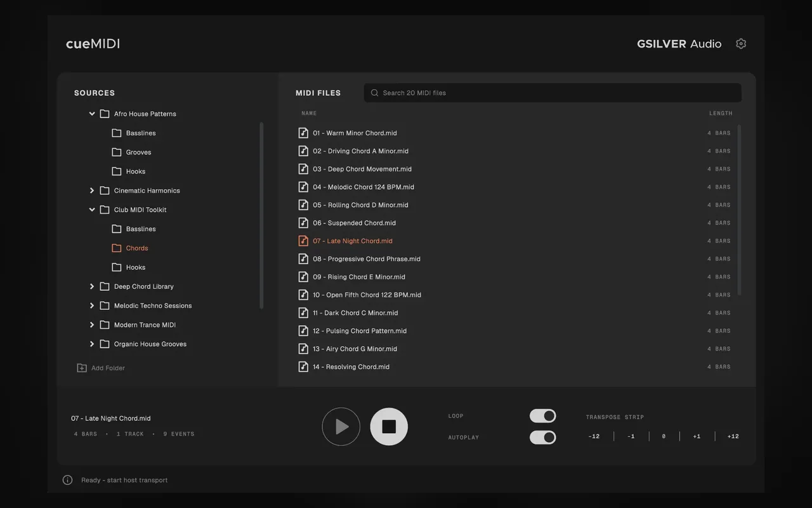Open settings via the gear icon
Image resolution: width=812 pixels, height=508 pixels.
(741, 44)
